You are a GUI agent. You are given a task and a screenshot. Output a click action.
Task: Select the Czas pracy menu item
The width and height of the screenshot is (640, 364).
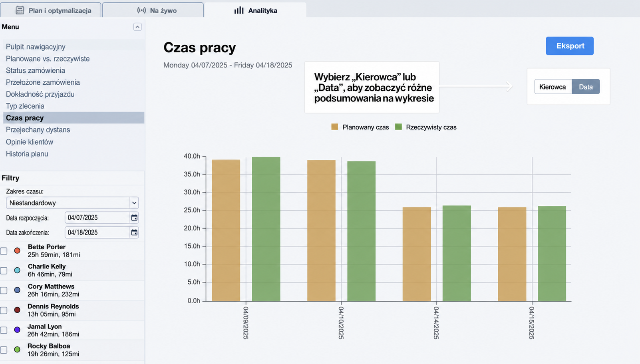point(74,118)
